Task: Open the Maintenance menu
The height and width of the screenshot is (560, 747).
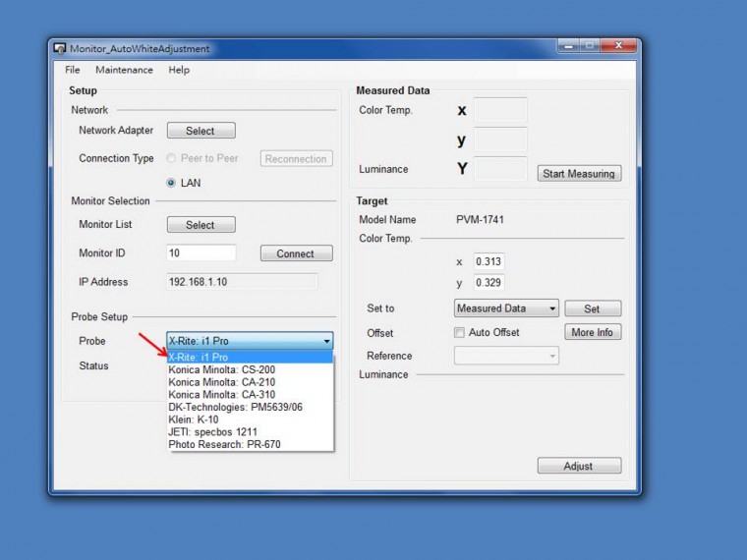Action: 124,70
